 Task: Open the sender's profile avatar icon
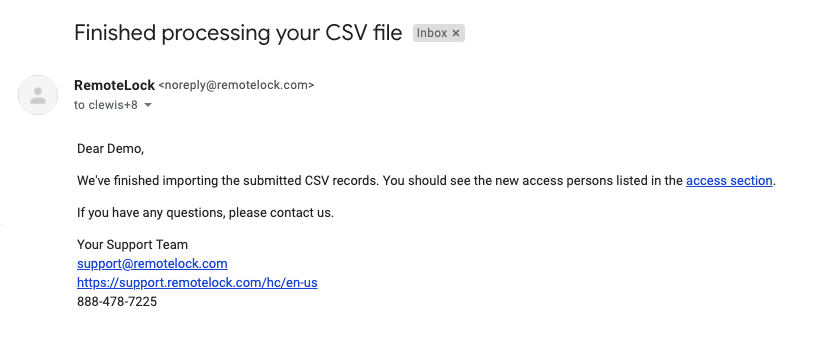(38, 95)
